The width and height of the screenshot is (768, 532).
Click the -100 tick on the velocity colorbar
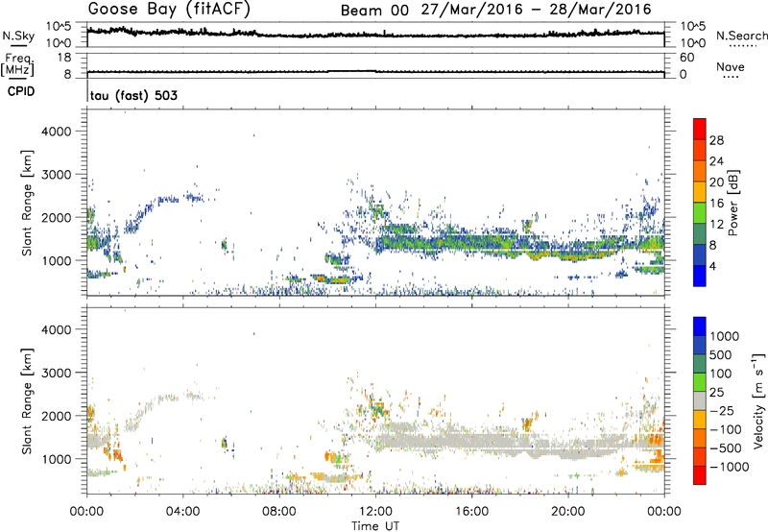[x=726, y=429]
